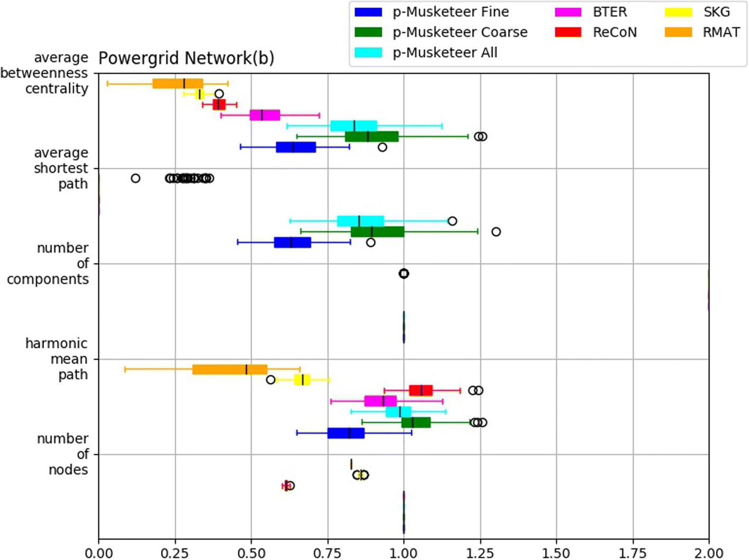Click the cyan box in average shortest path
This screenshot has width=749, height=560.
360,221
